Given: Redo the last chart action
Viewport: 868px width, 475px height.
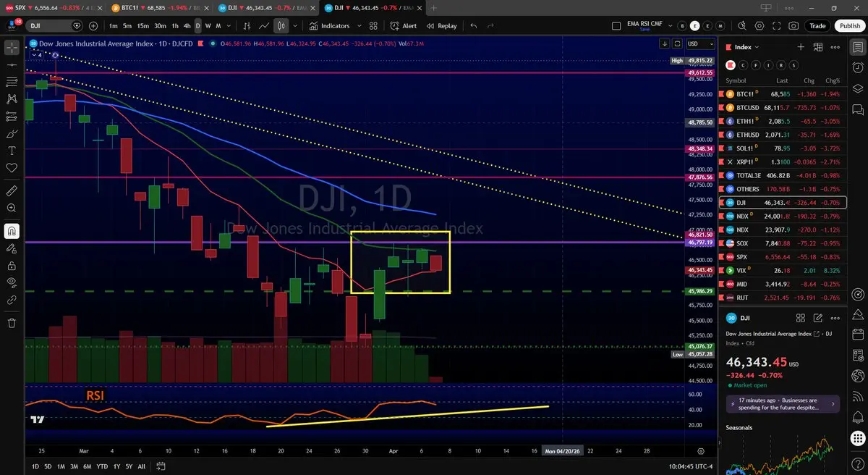Looking at the screenshot, I should tap(490, 25).
